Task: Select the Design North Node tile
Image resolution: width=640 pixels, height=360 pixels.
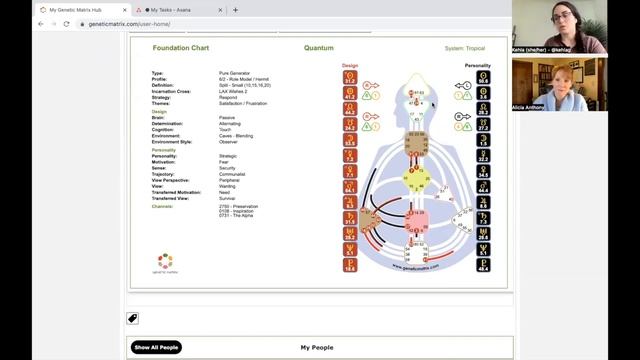Action: [350, 109]
